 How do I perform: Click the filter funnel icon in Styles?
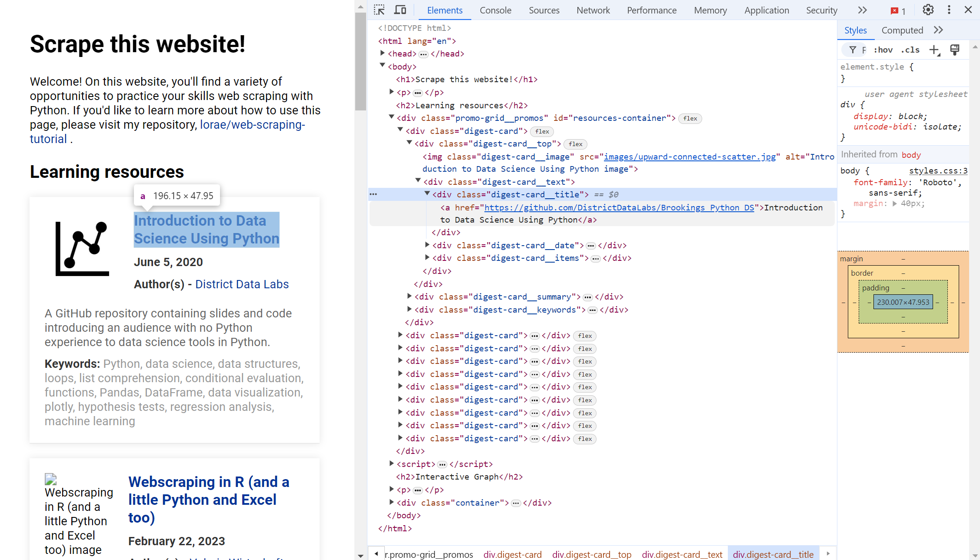point(853,50)
